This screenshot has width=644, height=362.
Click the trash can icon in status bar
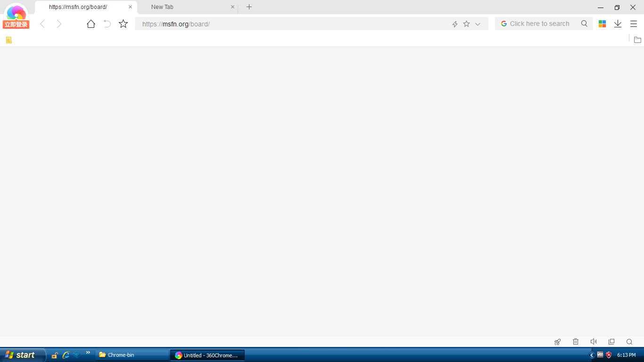(x=576, y=342)
